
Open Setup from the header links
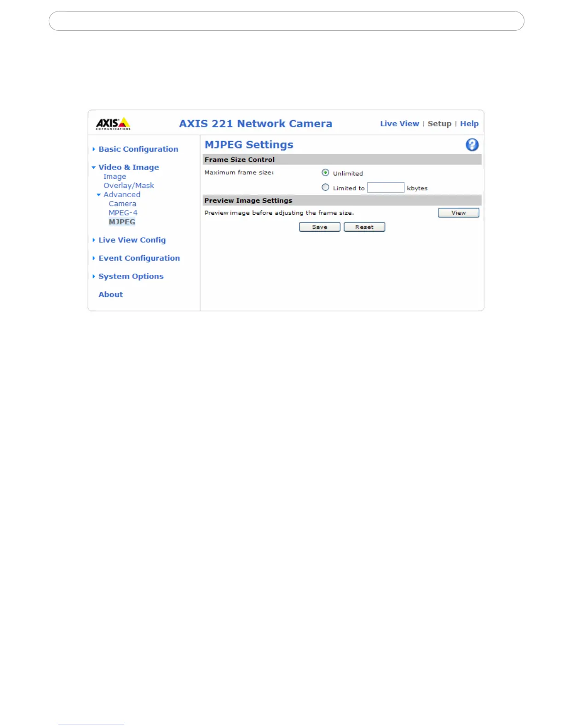click(x=439, y=124)
